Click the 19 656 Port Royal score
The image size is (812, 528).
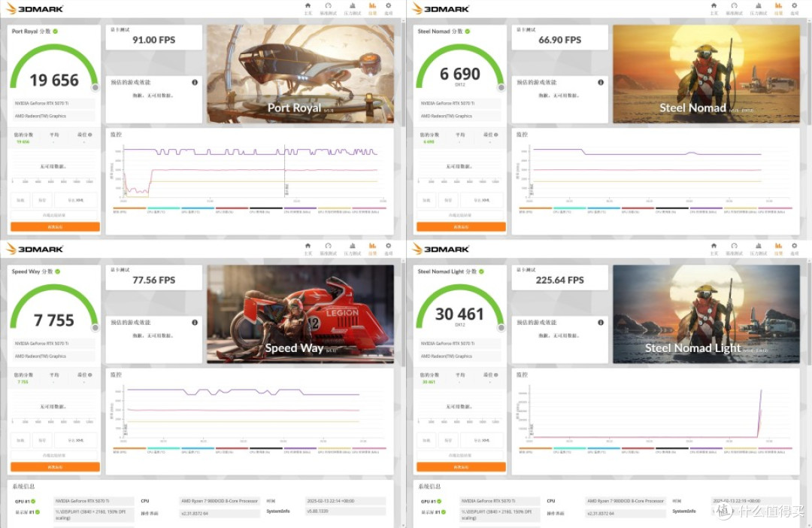tap(54, 80)
